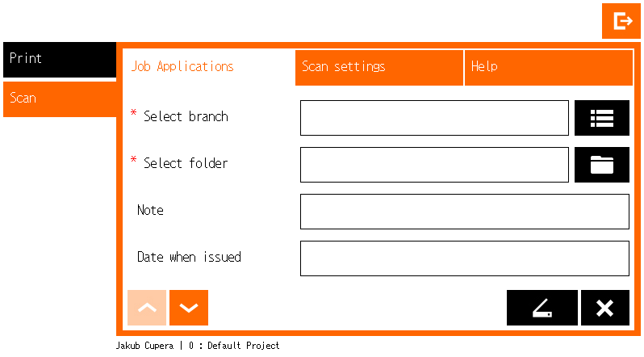Focus the Date when issued field

coord(464,258)
